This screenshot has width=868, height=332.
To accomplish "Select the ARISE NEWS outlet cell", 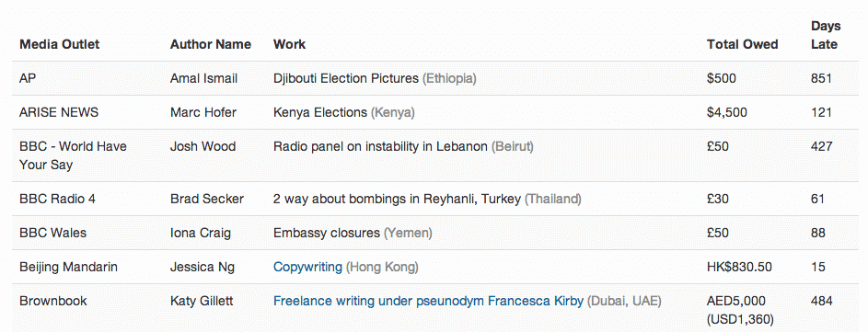I will [59, 113].
